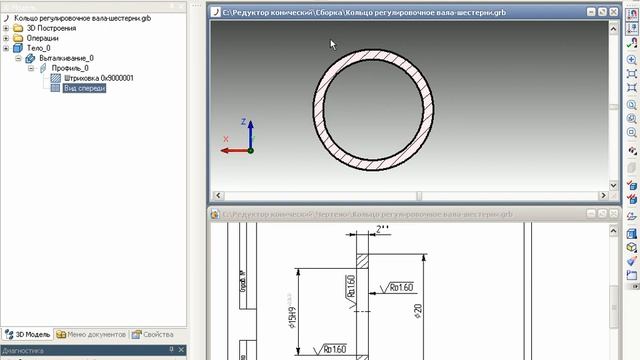Image resolution: width=640 pixels, height=360 pixels.
Task: Click the yellow wireframe cube icon
Action: pos(632,247)
